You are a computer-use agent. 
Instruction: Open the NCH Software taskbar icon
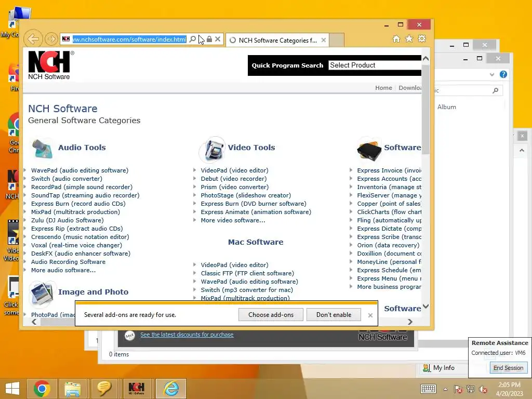point(137,389)
